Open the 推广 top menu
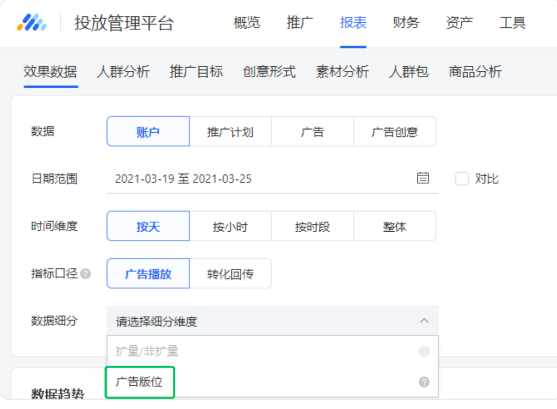This screenshot has width=557, height=409. point(300,23)
